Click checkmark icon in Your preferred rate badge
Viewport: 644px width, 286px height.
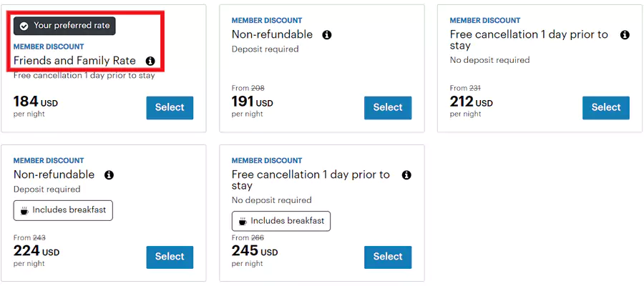point(24,26)
